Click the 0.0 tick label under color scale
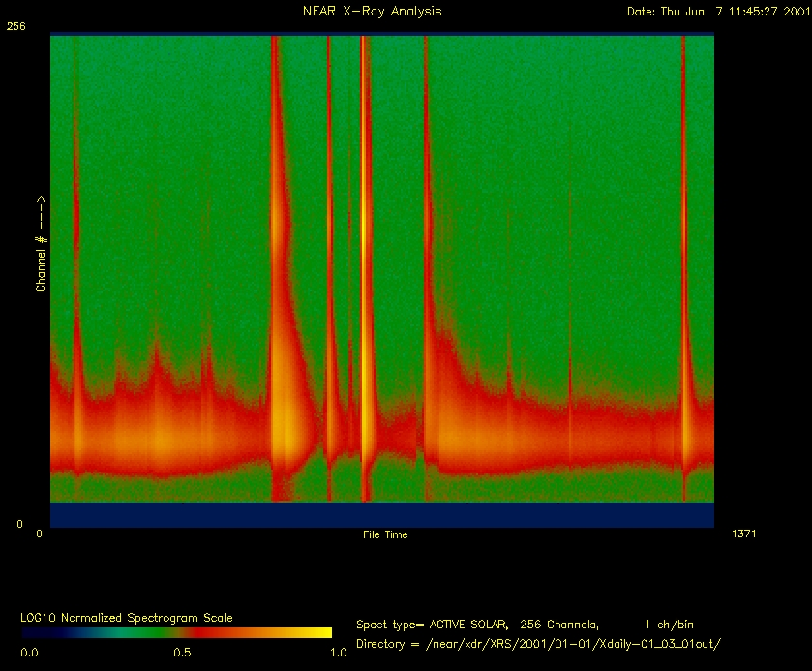 [30, 653]
